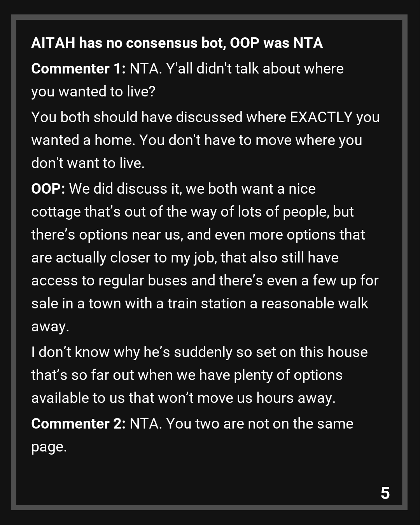Click the line starting "I don't know why"

[199, 352]
